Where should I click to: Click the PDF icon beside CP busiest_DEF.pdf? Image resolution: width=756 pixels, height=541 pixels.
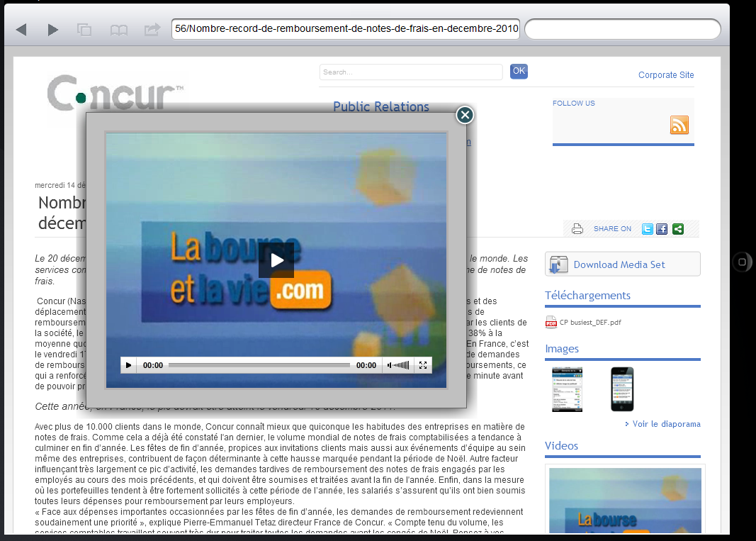551,322
